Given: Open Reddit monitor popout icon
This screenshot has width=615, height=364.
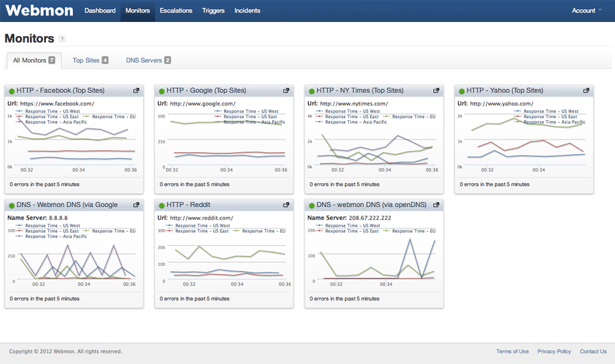Looking at the screenshot, I should [x=286, y=205].
